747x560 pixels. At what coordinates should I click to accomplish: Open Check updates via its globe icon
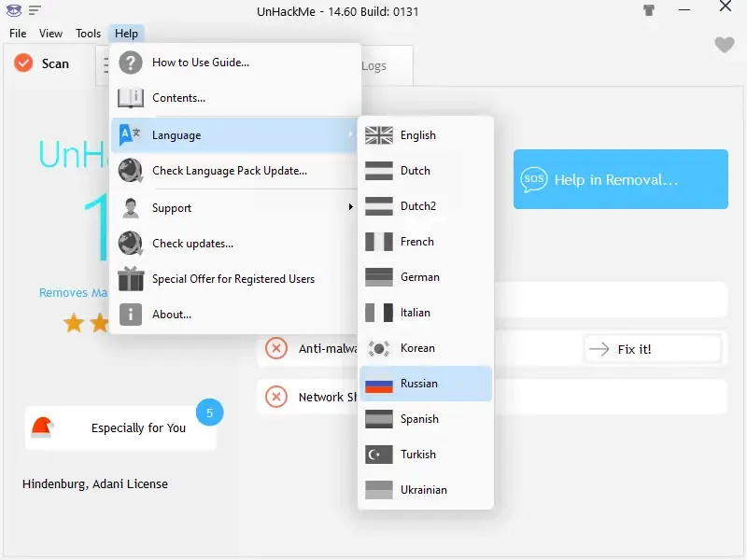(131, 244)
